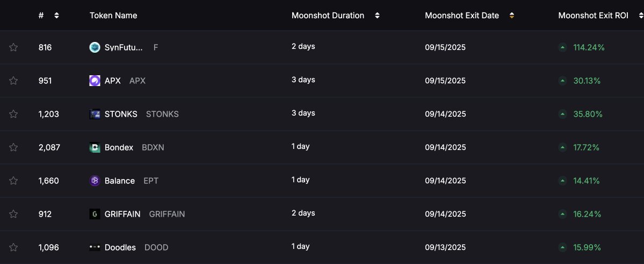The width and height of the screenshot is (644, 264).
Task: Open the APX token name link
Action: (113, 81)
